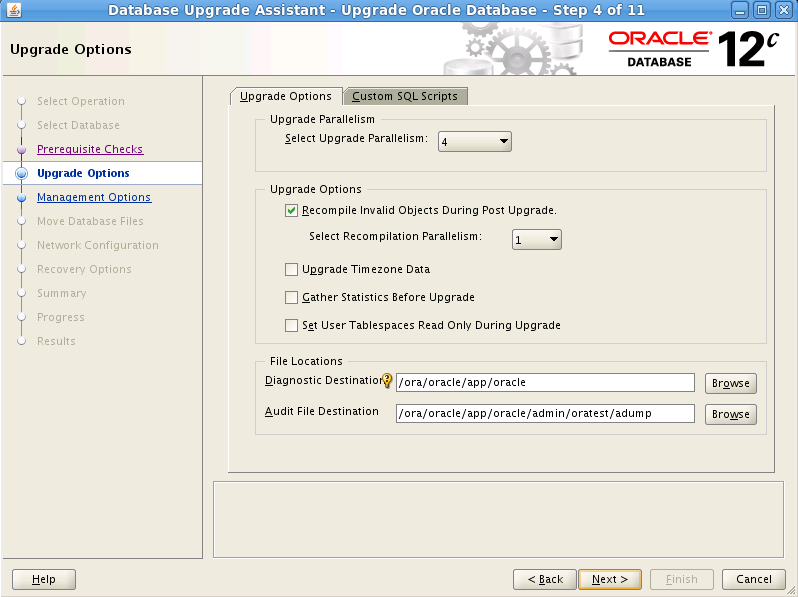This screenshot has width=798, height=597.
Task: Click the Management Options step bullet
Action: (21, 197)
